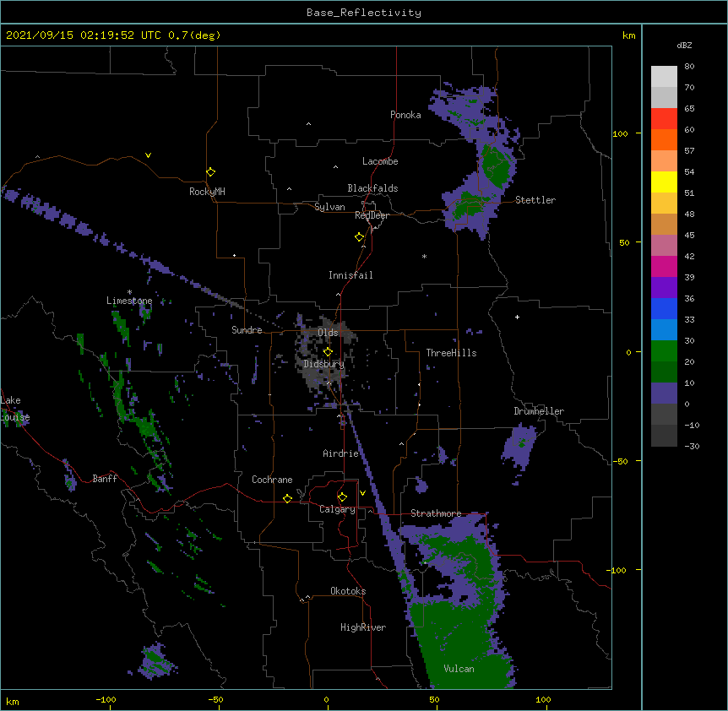Screen dimensions: 728x711
Task: Click the Sylvan label
Action: coord(329,207)
